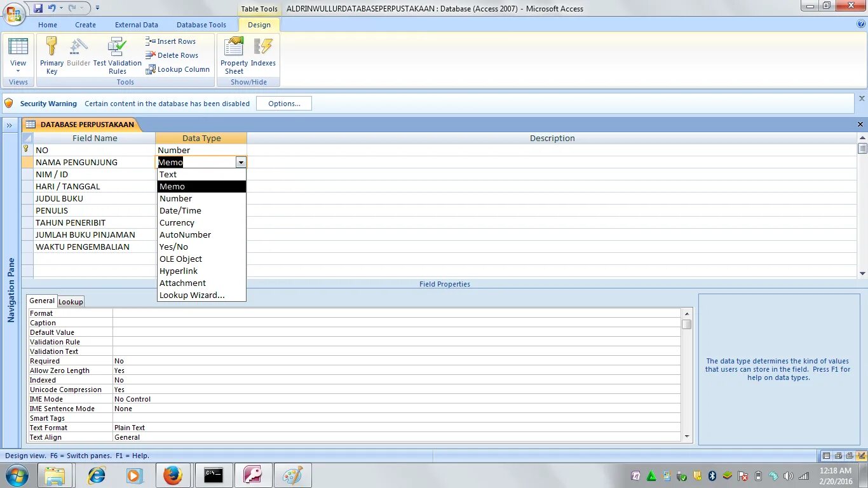
Task: Switch to the Create ribbon tab
Action: click(x=85, y=25)
